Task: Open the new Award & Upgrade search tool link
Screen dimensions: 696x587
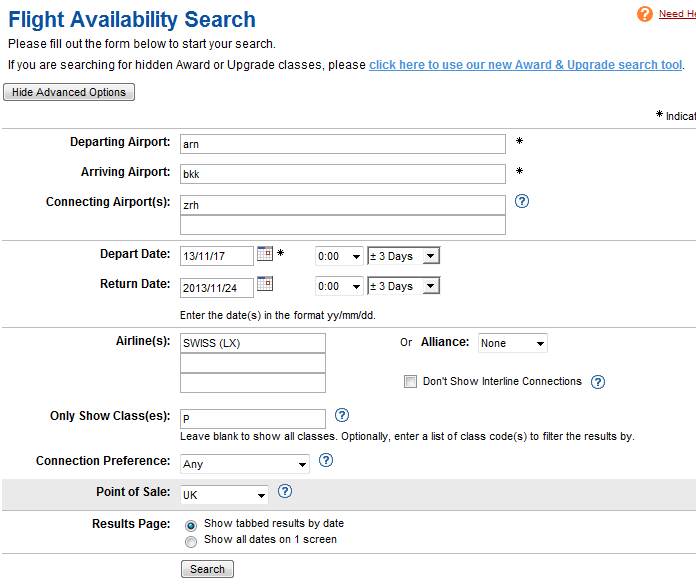Action: [x=525, y=65]
